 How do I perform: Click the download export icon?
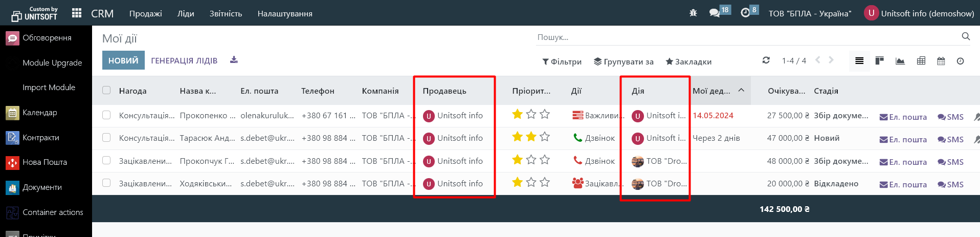tap(234, 60)
